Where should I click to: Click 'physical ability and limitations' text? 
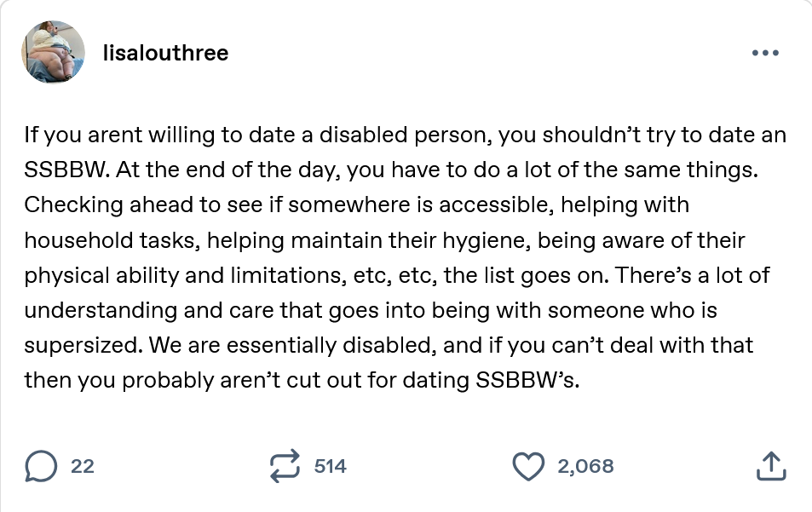pyautogui.click(x=170, y=276)
